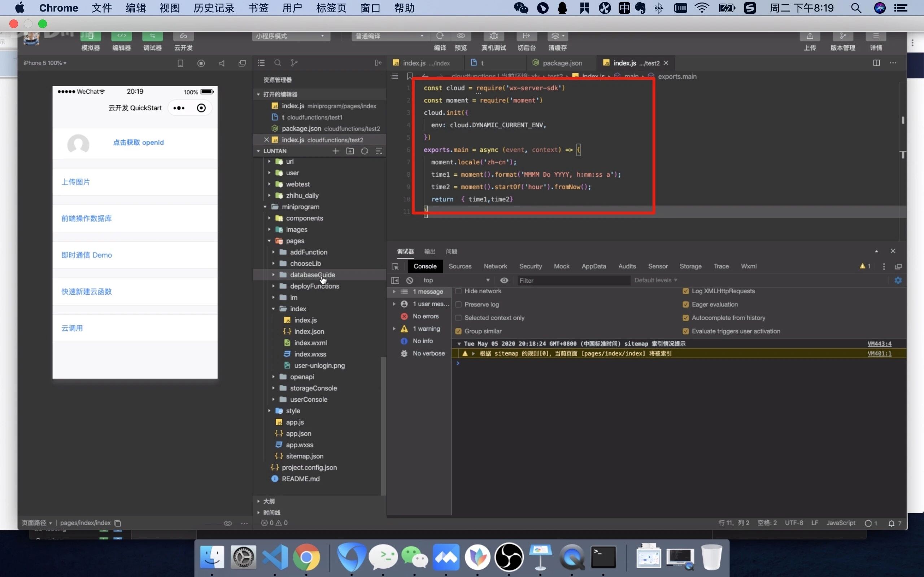Disable Eager evaluation checkbox

(x=686, y=304)
